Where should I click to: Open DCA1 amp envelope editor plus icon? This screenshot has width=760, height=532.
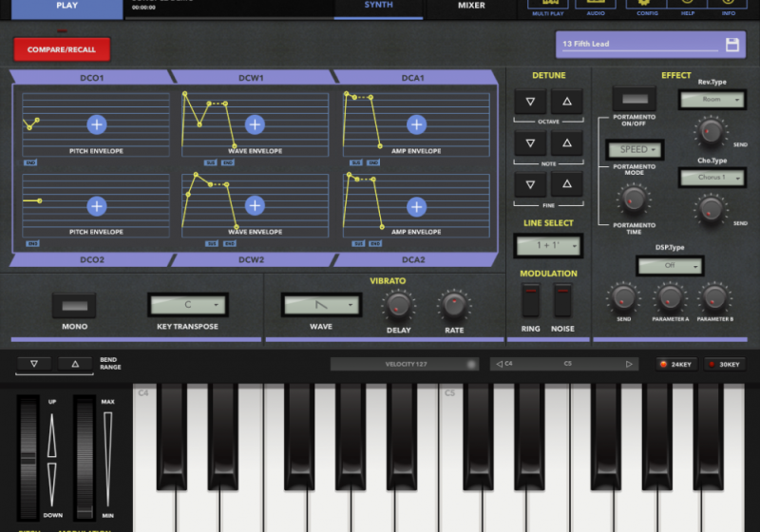click(416, 124)
